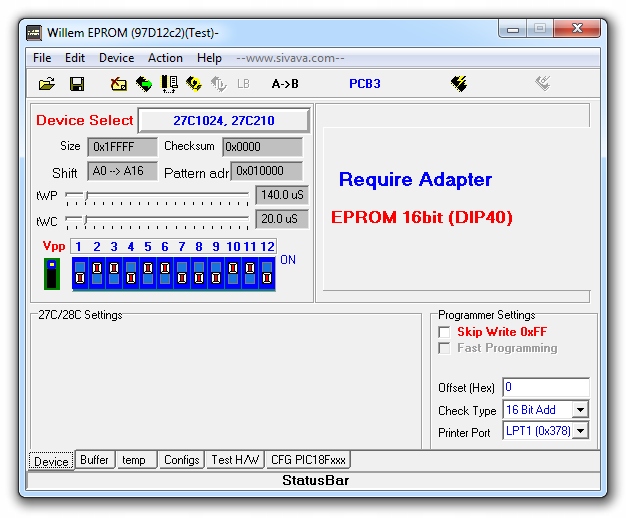The height and width of the screenshot is (518, 627).
Task: Toggle DIP switch 7
Action: click(x=182, y=273)
